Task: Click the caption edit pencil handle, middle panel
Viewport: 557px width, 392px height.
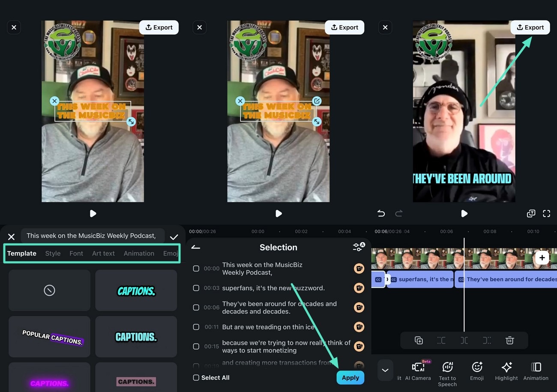Action: [x=317, y=101]
